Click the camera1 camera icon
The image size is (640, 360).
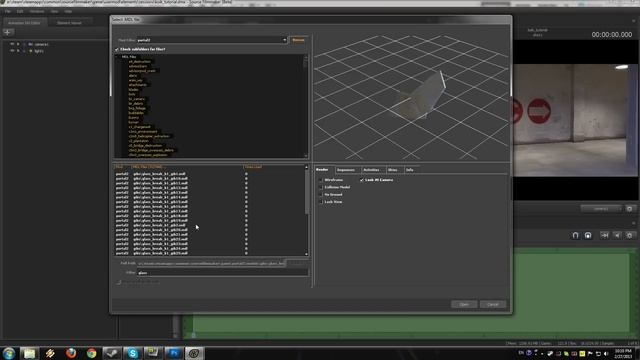coord(30,44)
